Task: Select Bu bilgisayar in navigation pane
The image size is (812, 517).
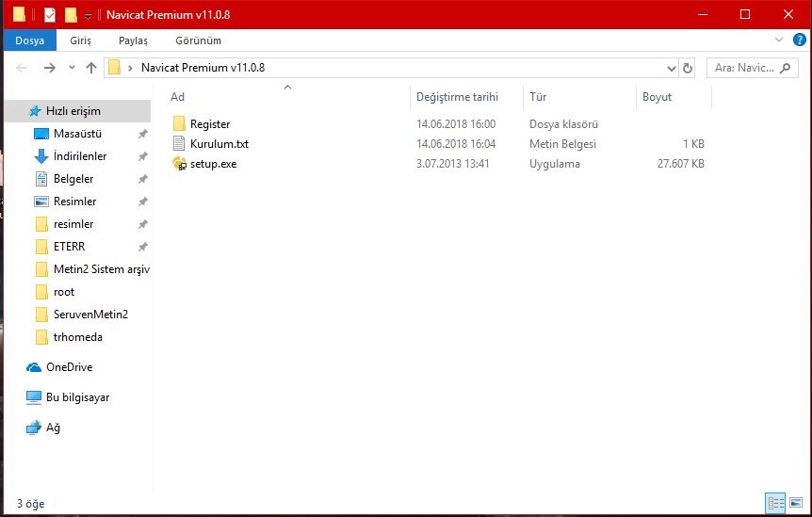Action: point(77,397)
